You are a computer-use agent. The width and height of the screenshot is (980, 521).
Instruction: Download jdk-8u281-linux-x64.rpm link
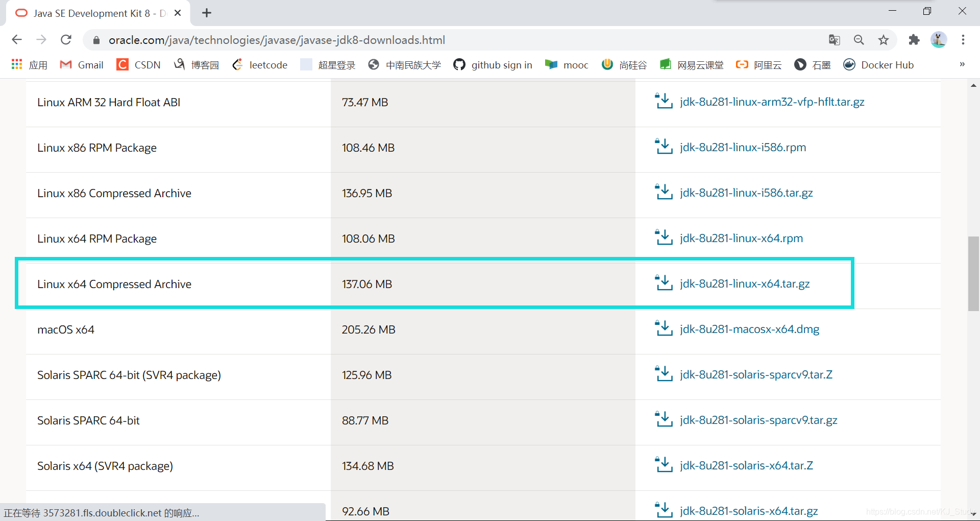(x=742, y=238)
